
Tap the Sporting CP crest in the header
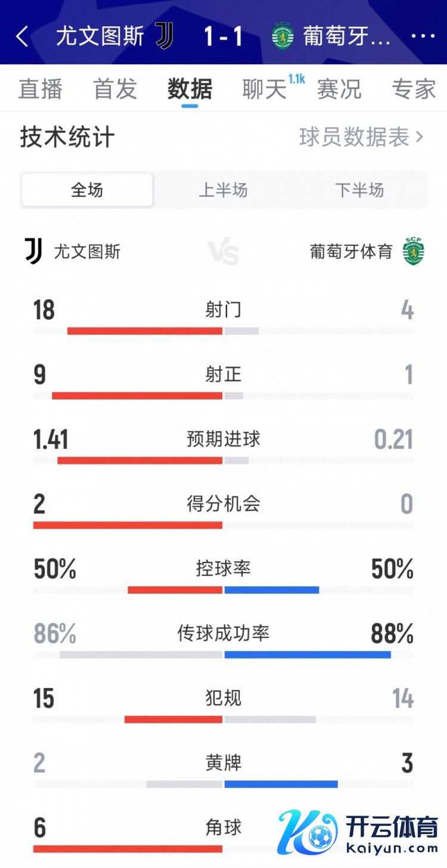pos(282,36)
